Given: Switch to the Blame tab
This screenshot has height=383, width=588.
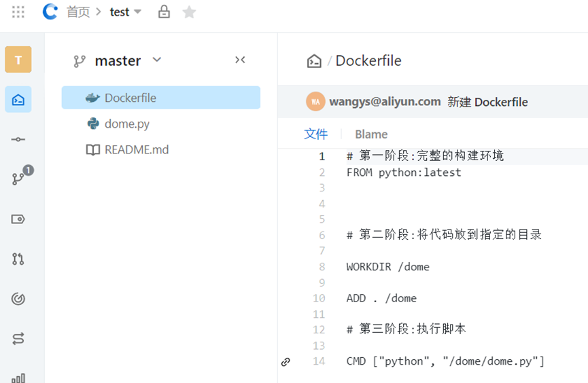Looking at the screenshot, I should tap(371, 134).
